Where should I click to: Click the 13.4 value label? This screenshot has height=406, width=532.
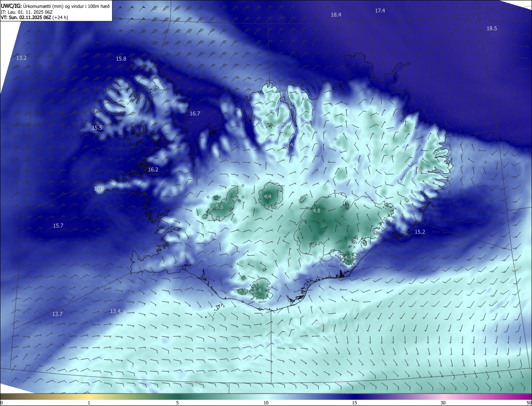click(x=115, y=311)
